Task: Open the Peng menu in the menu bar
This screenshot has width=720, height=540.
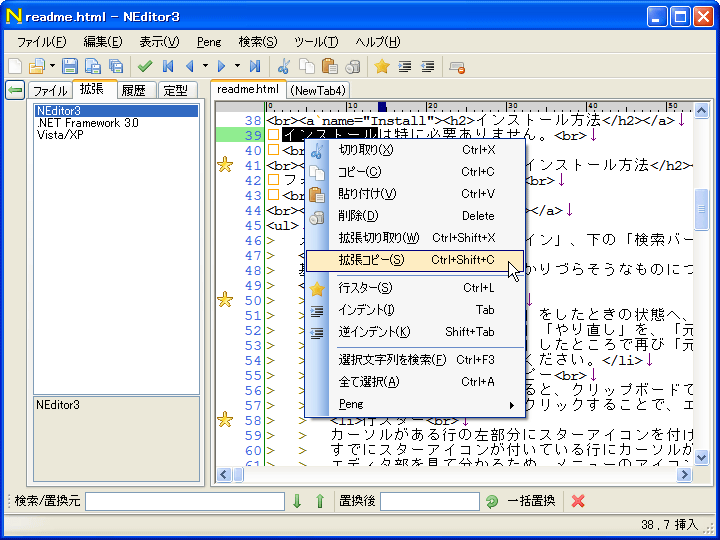Action: click(209, 42)
